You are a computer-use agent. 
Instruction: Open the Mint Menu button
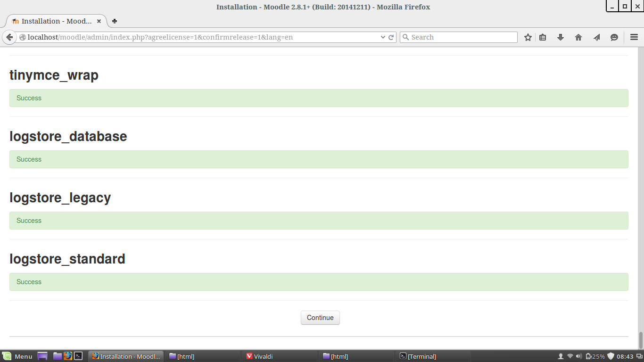(17, 356)
